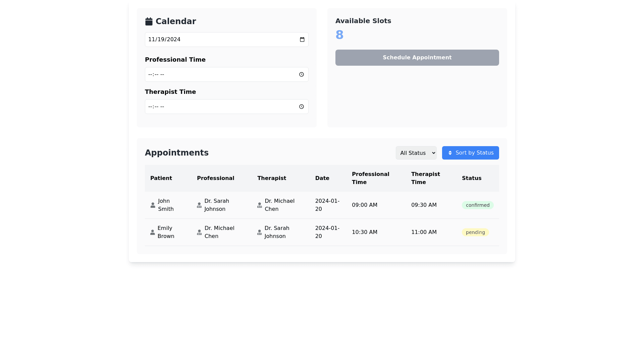Click the Professional Time input field
Screen dimensions: 644x362
tap(221, 74)
